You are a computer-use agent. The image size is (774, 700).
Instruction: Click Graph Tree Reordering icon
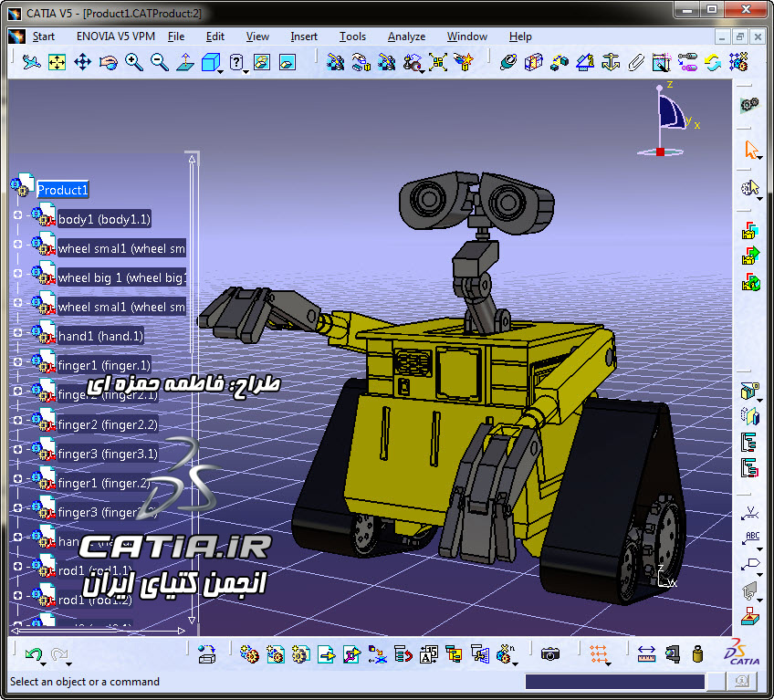tap(403, 654)
